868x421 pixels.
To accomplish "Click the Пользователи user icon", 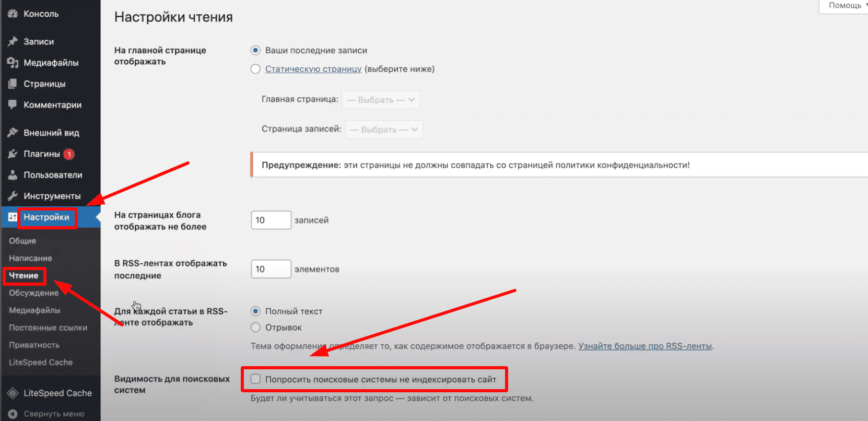I will [x=13, y=175].
